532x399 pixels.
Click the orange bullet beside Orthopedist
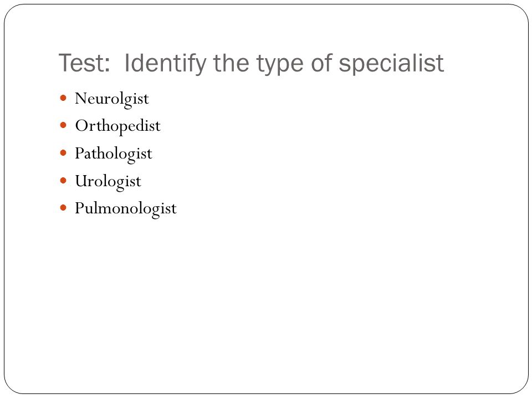tap(63, 126)
